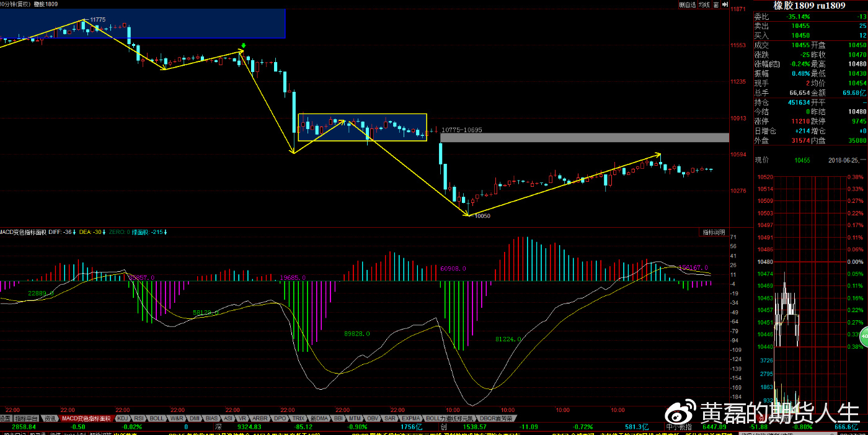Select the BIAS indicator tab
Image resolution: width=868 pixels, height=435 pixels.
[211, 418]
